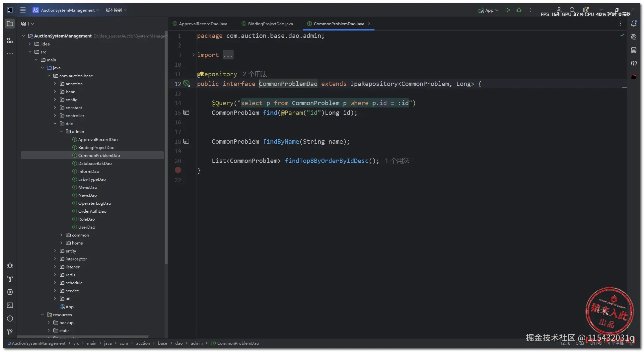Expand the .idea folder

[x=30, y=44]
